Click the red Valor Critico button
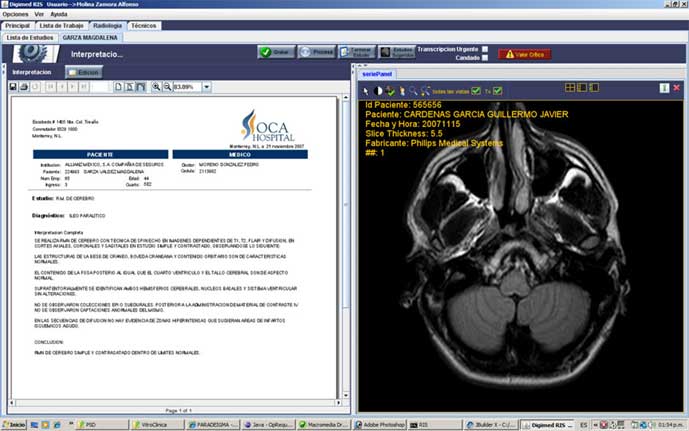The height and width of the screenshot is (431, 689). coord(528,53)
